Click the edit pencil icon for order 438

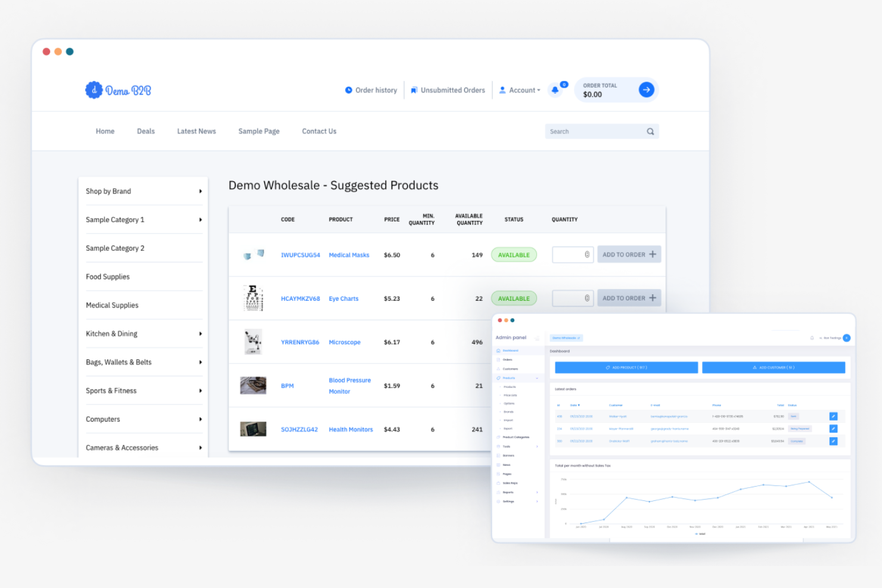pos(834,416)
